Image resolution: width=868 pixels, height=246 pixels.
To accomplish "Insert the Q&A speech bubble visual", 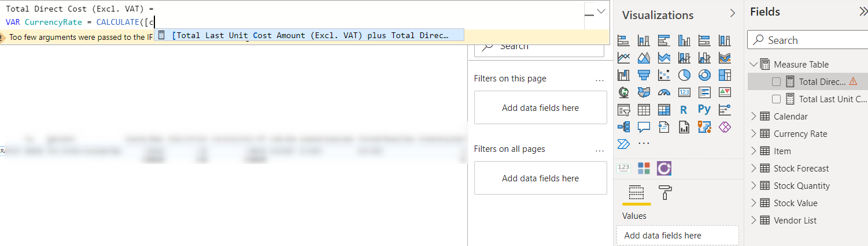I will tap(644, 127).
